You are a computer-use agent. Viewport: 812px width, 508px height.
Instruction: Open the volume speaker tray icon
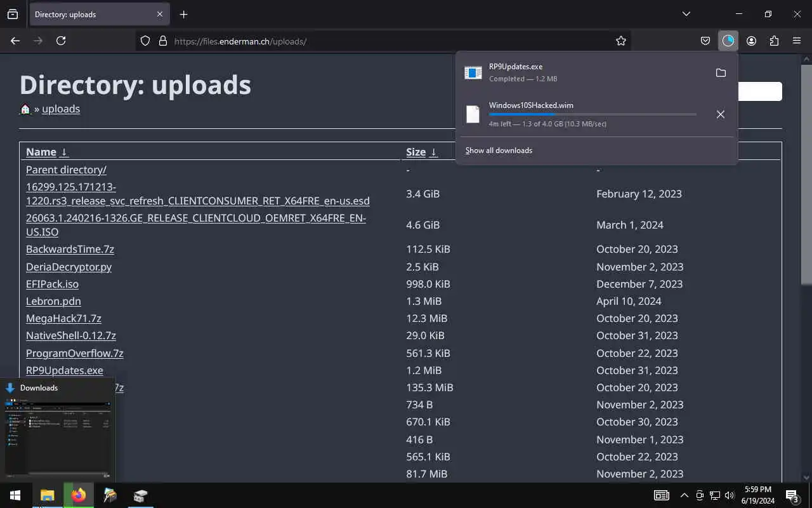[730, 495]
